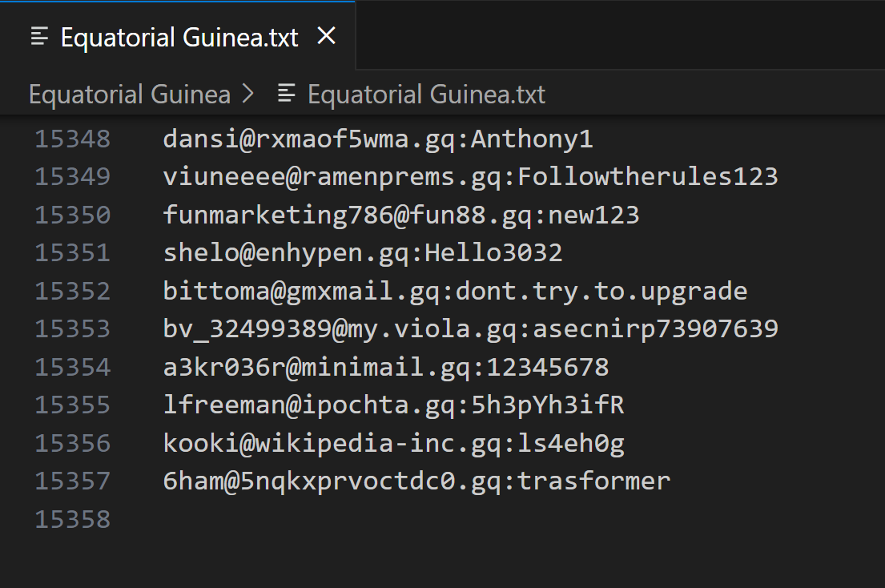Screen dimensions: 885x588
Task: Open the Equatorial Guinea folder breadcrumb
Action: click(129, 95)
